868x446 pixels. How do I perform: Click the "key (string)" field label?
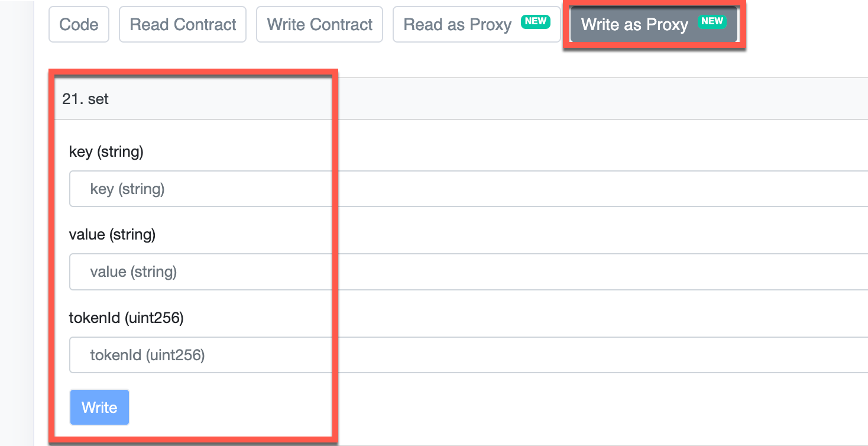click(106, 152)
